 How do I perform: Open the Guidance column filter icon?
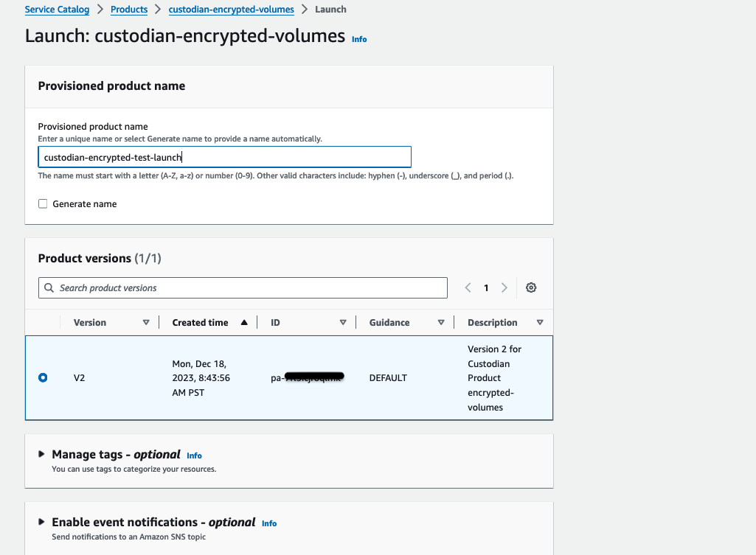pos(441,322)
